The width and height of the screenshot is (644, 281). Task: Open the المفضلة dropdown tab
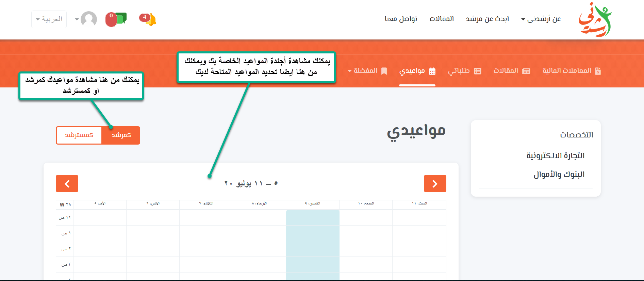tap(363, 71)
